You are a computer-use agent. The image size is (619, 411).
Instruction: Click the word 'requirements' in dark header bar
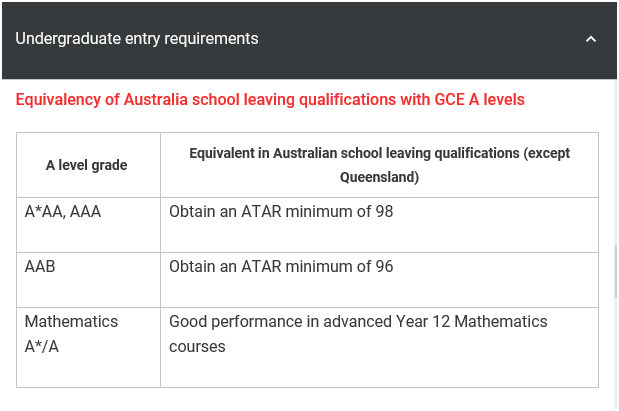pos(211,39)
